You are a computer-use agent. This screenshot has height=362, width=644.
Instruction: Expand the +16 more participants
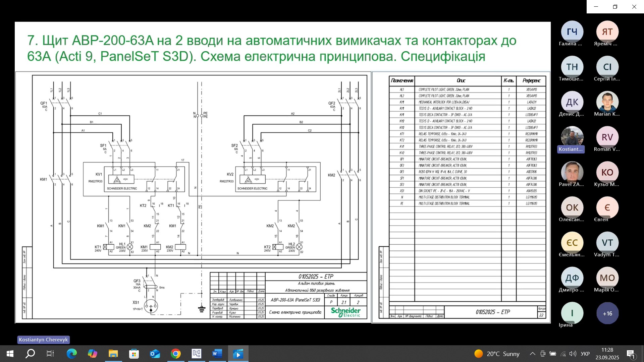(607, 313)
